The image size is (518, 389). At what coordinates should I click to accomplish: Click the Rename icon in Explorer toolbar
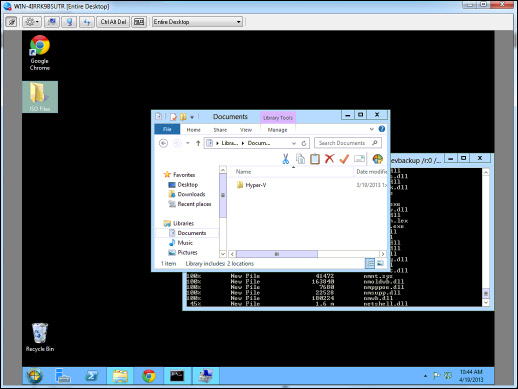(x=359, y=159)
